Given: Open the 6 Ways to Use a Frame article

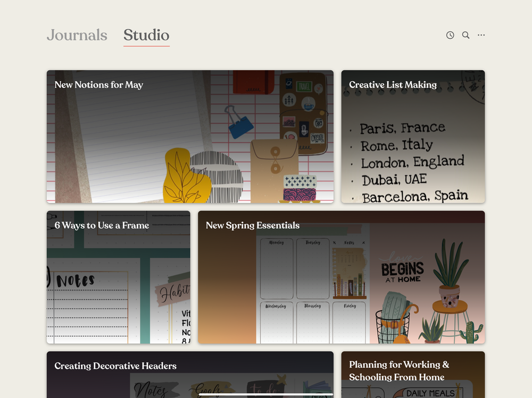Looking at the screenshot, I should click(102, 225).
